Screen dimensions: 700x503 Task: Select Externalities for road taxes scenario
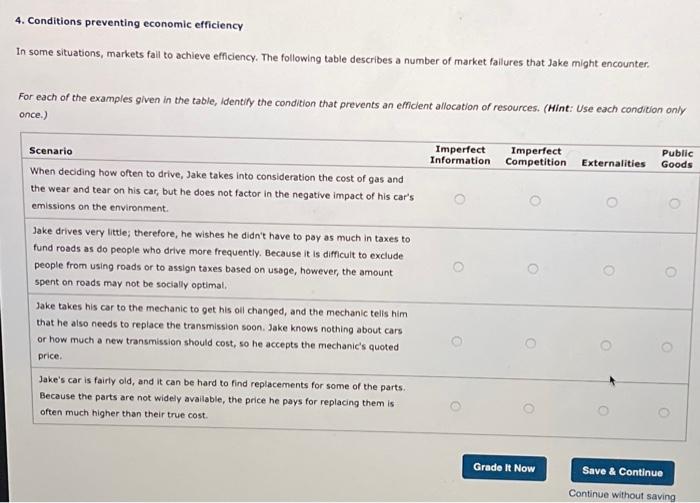point(608,270)
